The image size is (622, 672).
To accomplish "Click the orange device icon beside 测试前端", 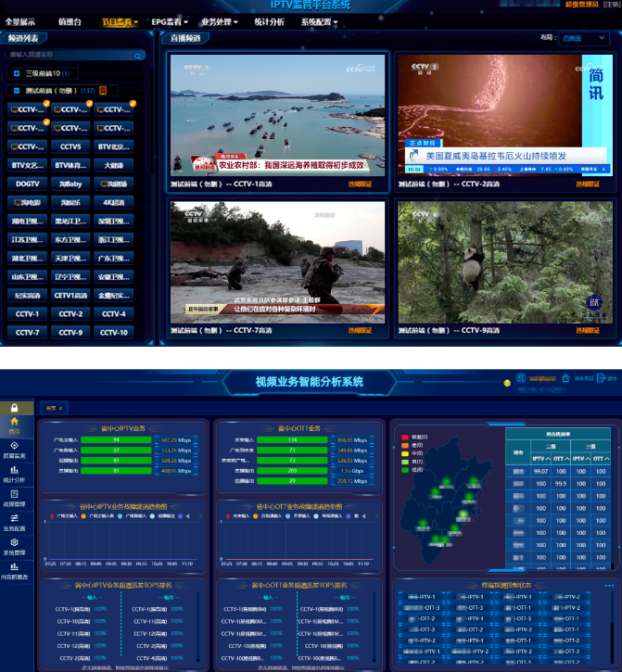I will pos(103,91).
